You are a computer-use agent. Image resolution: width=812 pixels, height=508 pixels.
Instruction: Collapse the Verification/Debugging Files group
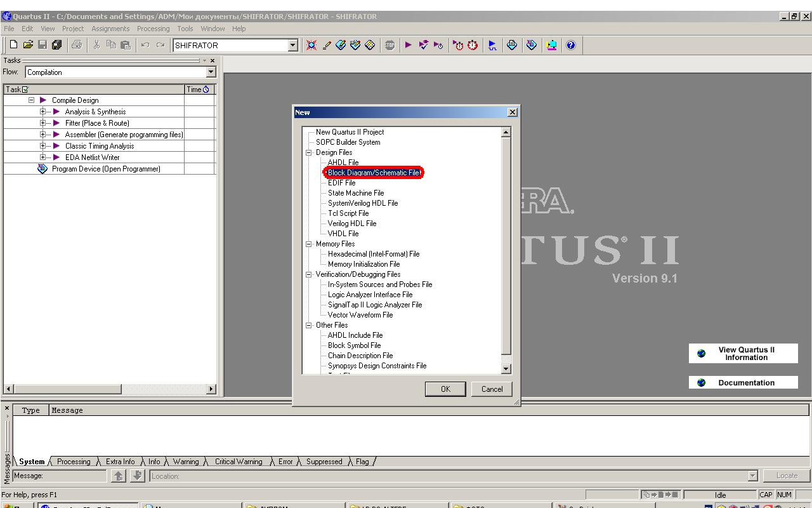tap(309, 274)
